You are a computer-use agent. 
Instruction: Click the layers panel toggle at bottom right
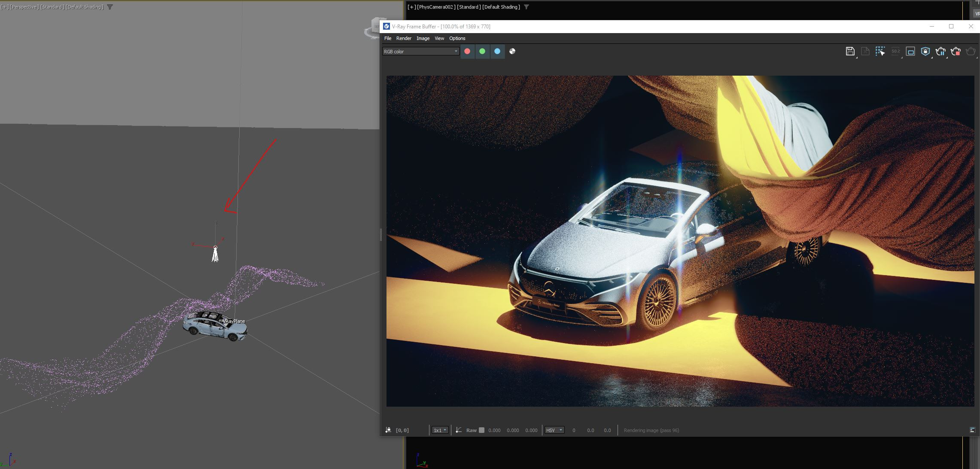coord(972,430)
